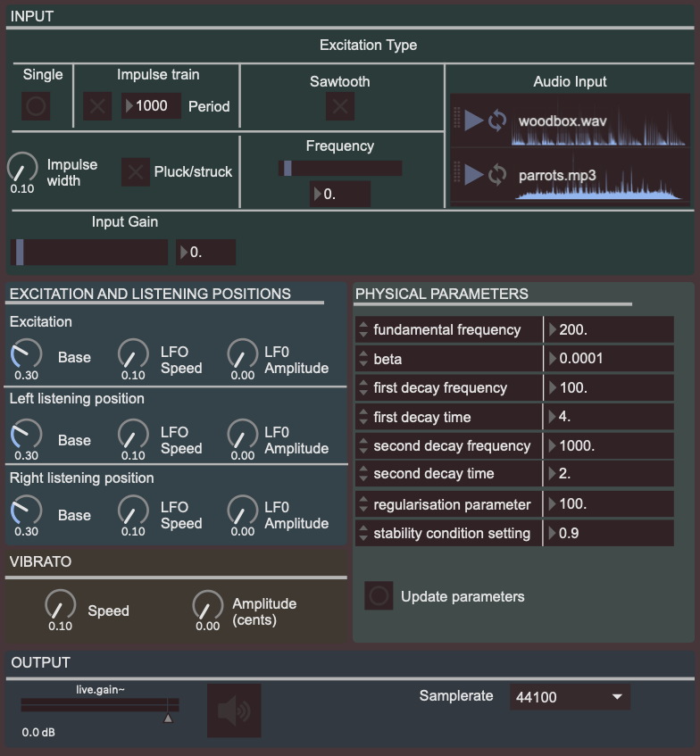
Task: Click the Sawtooth Frequency slider
Action: (340, 169)
